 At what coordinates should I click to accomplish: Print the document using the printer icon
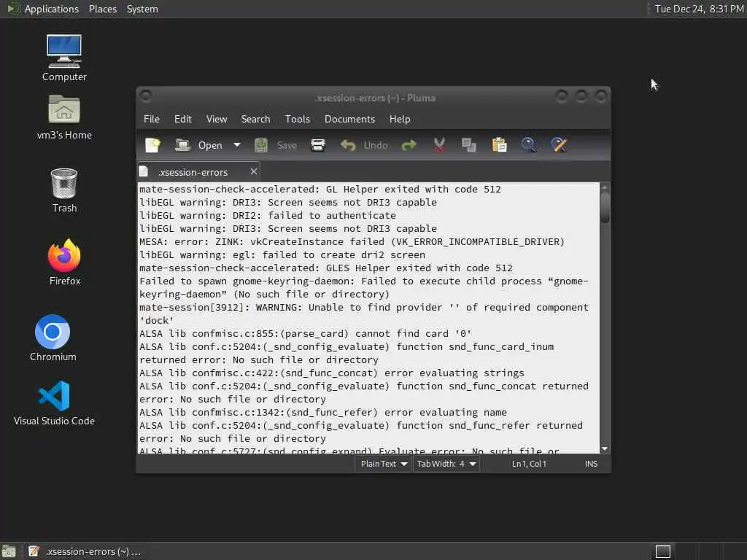318,145
